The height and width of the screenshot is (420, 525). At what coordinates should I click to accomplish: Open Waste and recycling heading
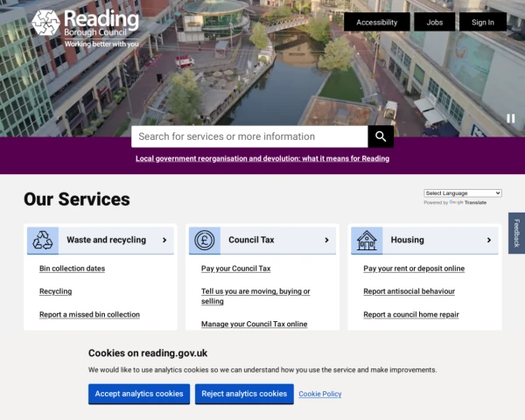(x=106, y=240)
